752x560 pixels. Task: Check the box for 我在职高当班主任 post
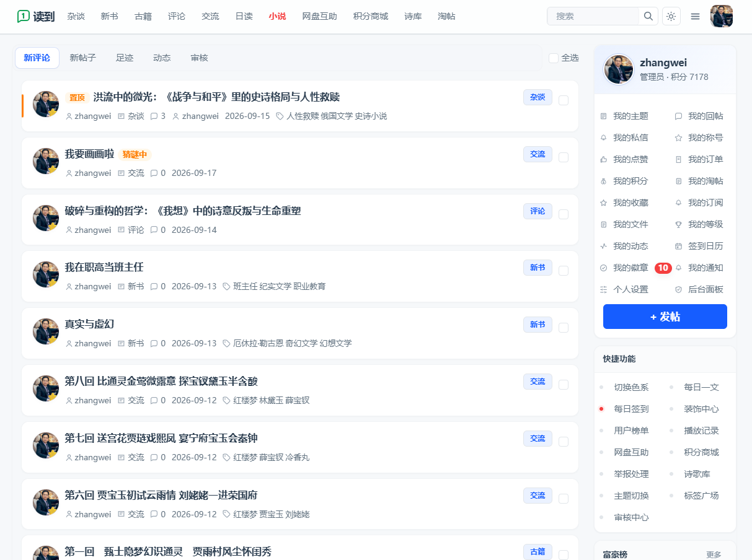(x=564, y=271)
